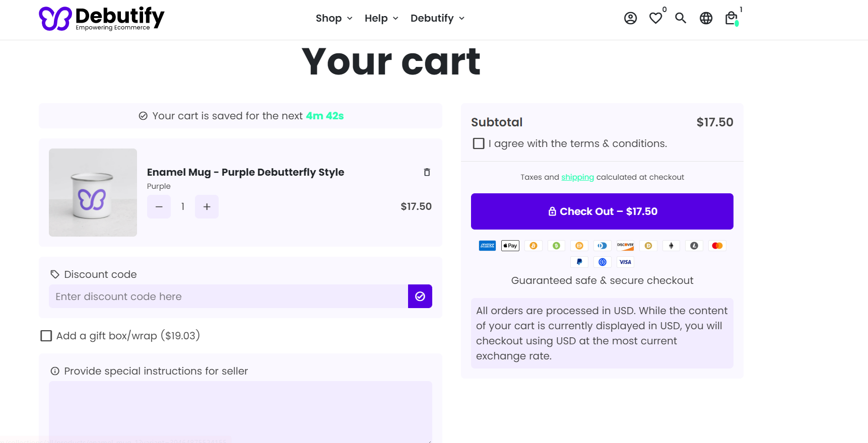Screen dimensions: 868x443
Task: Focus the discount code input field
Action: [228, 297]
